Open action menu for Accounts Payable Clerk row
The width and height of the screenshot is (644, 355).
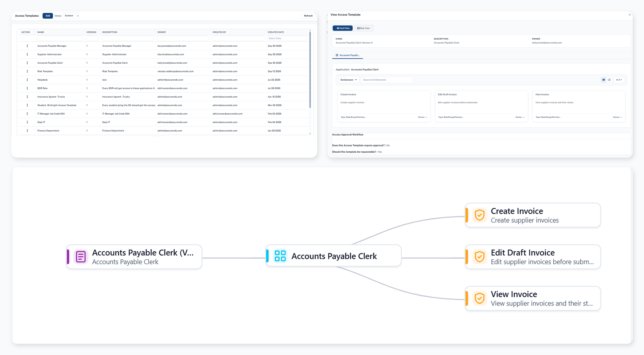click(x=27, y=63)
